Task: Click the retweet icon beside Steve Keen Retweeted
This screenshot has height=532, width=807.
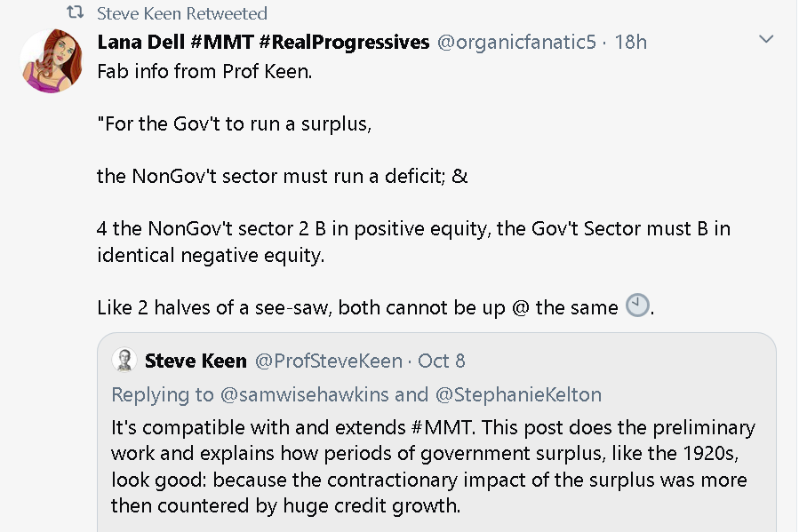Action: tap(76, 12)
